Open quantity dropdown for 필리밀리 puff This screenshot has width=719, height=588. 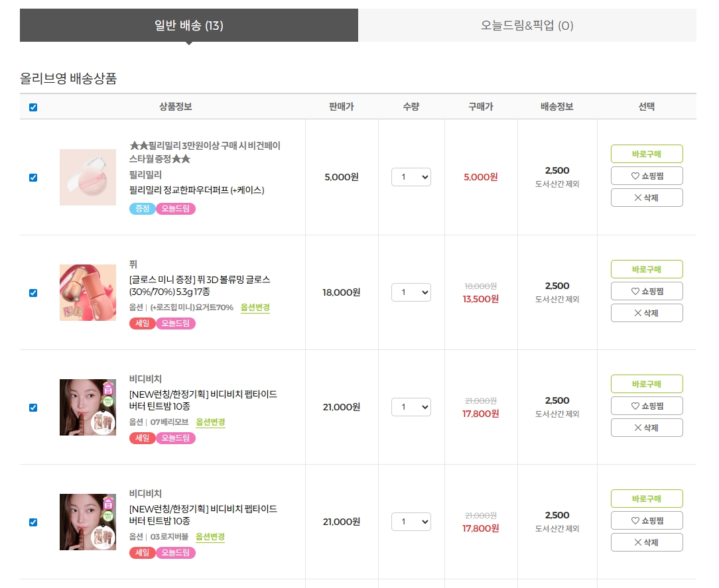click(411, 177)
